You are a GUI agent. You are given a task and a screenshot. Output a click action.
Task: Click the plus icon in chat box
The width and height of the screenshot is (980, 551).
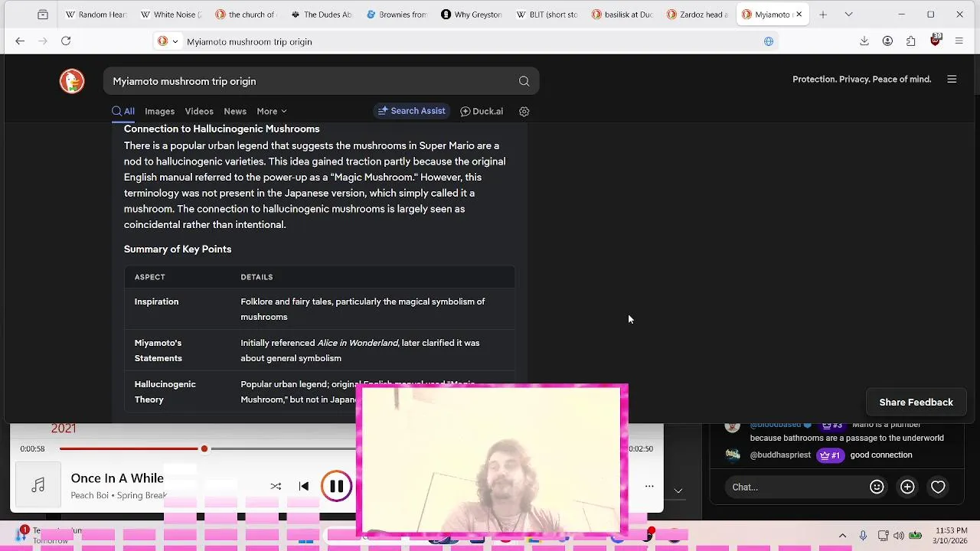[907, 487]
